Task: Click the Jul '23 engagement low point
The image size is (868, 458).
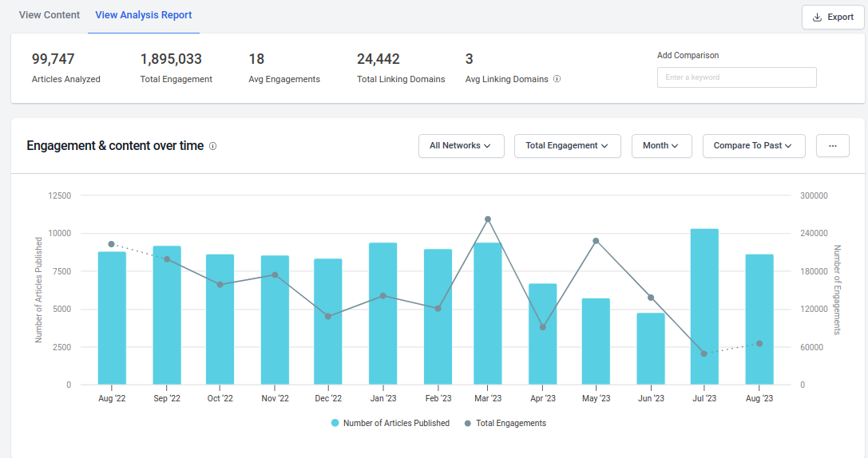Action: point(704,354)
